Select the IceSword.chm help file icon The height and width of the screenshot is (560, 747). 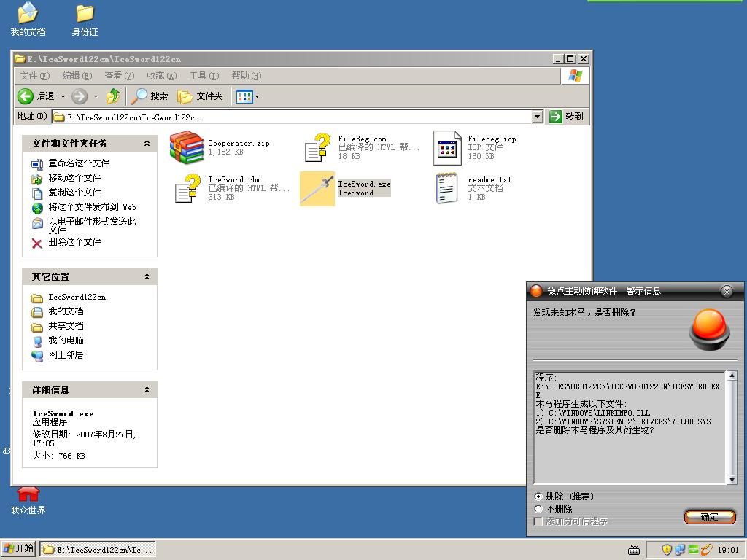click(187, 189)
